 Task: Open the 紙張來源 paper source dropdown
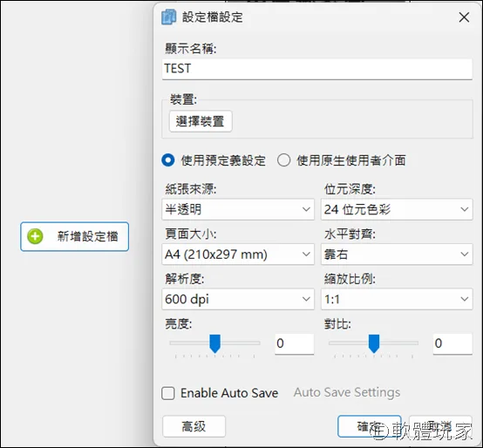pos(238,209)
